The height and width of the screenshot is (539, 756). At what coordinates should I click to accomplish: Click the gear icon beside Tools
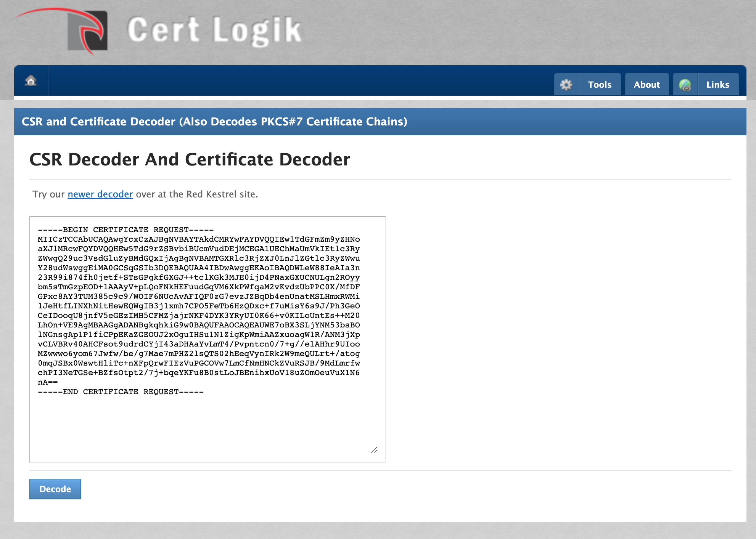[x=566, y=85]
